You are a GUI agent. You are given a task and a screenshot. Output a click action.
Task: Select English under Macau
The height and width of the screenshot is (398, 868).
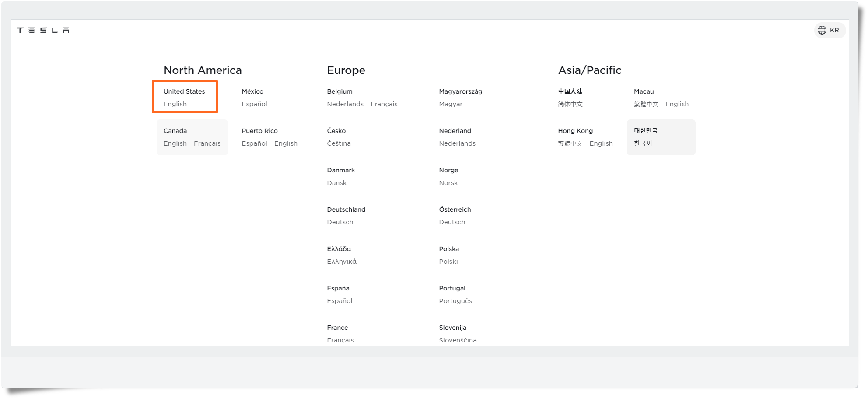[677, 104]
